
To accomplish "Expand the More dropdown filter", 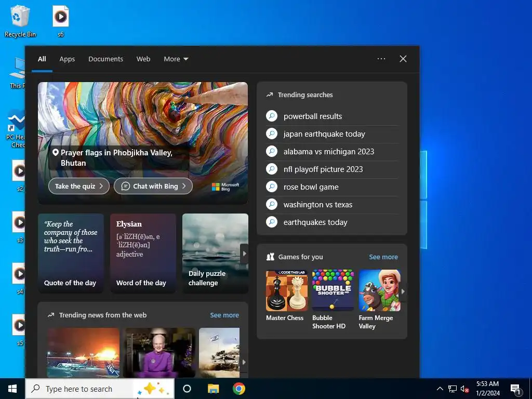I will [176, 59].
